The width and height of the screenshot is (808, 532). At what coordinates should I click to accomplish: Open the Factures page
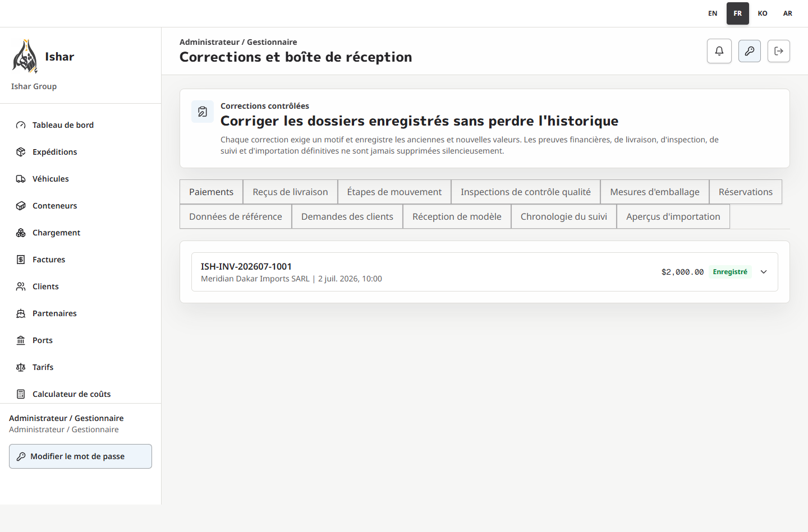80,260
